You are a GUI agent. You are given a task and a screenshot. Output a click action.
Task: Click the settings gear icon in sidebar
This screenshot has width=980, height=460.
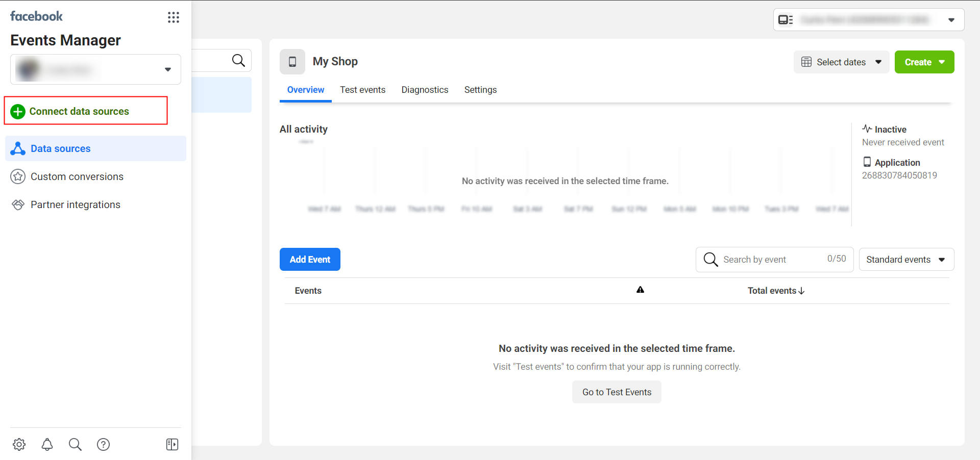(19, 444)
